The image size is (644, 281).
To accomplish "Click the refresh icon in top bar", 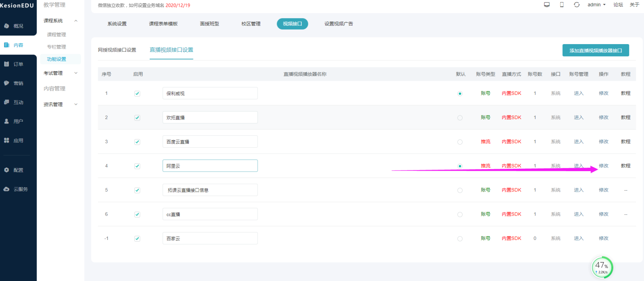I will click(577, 5).
